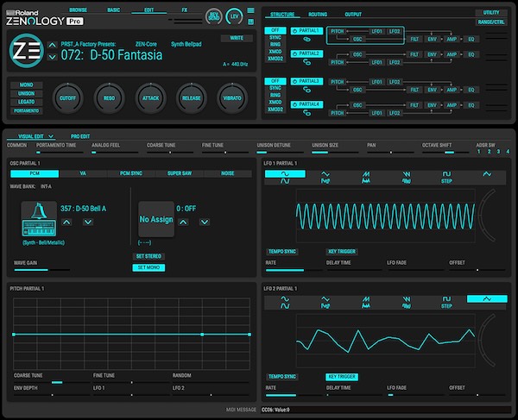Click the RESO knob
The width and height of the screenshot is (518, 420).
point(109,98)
